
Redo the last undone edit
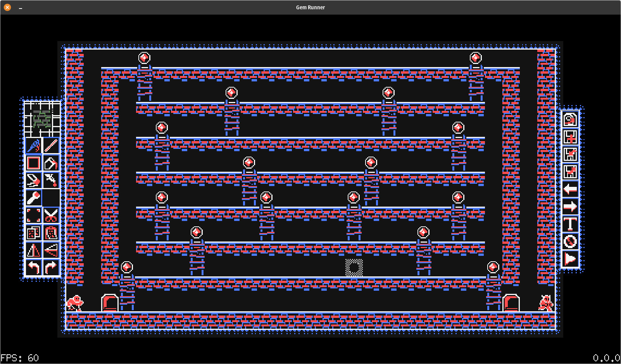(51, 267)
